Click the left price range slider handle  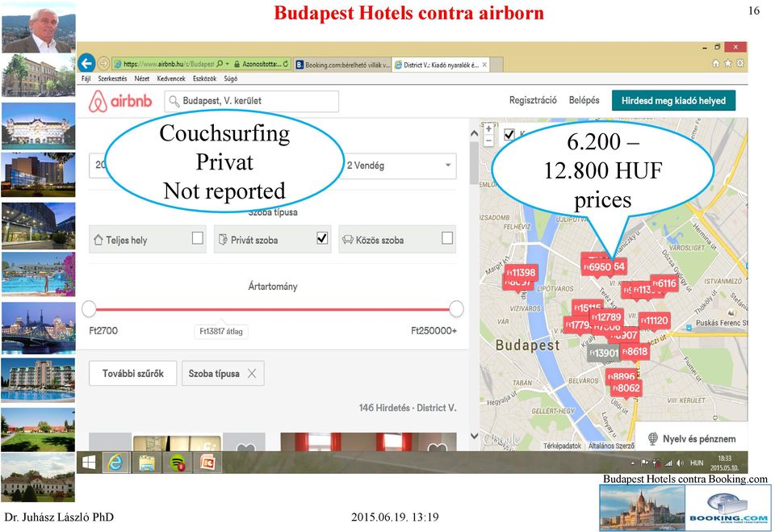click(89, 309)
